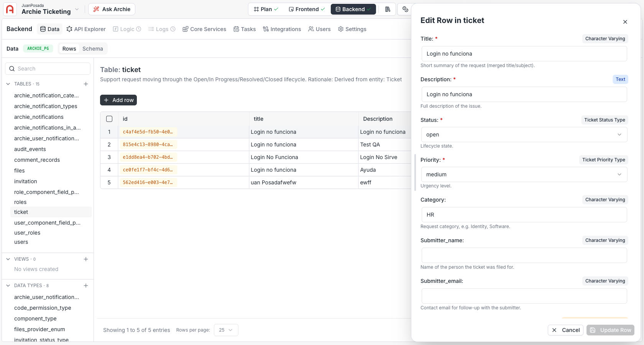Click the Archie logo icon
The width and height of the screenshot is (644, 345).
pos(10,9)
